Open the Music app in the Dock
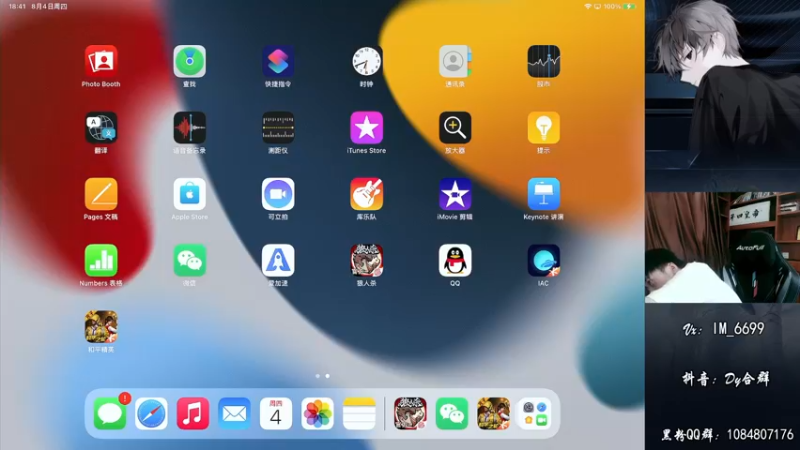Screen dimensions: 800x450 point(193,413)
